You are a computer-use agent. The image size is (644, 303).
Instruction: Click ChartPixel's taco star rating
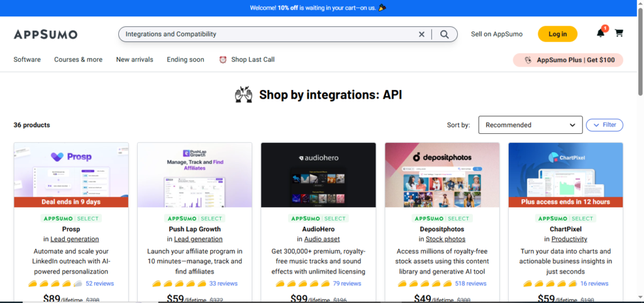click(x=550, y=284)
